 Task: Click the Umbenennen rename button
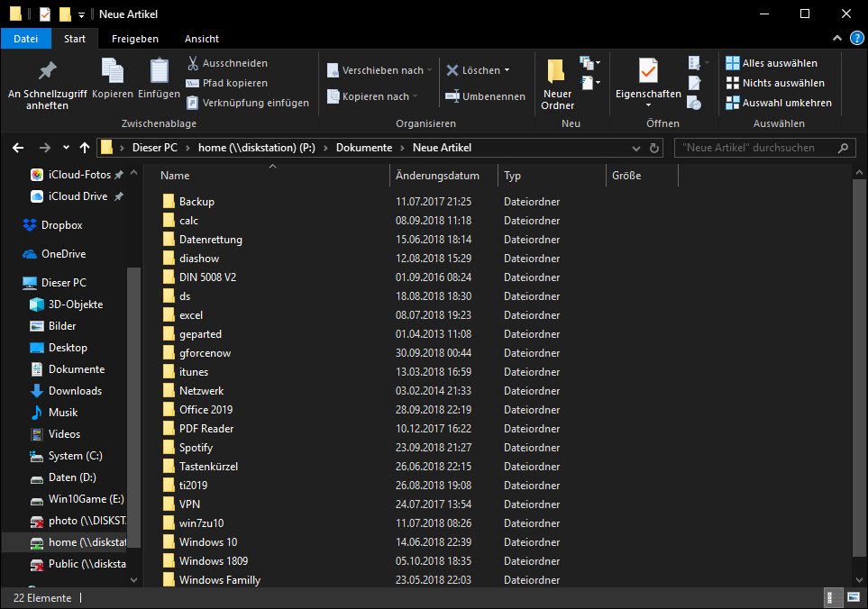click(487, 96)
